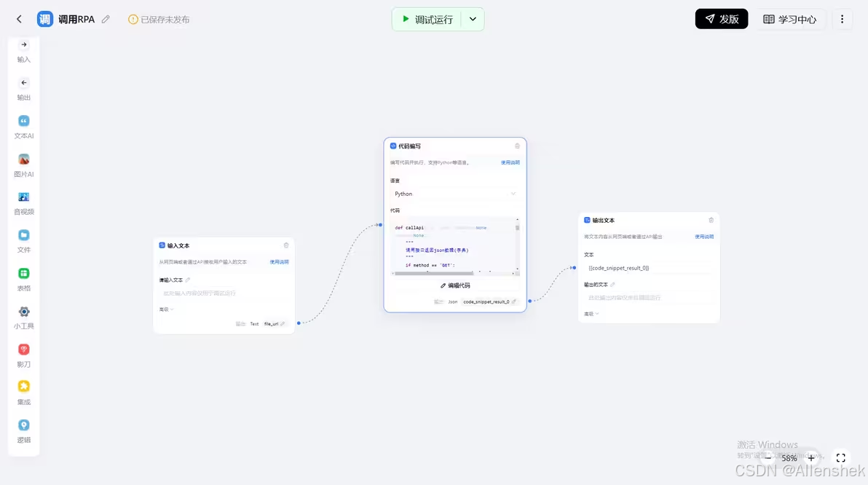Delete the 输出文本 node via trash icon
The width and height of the screenshot is (868, 485).
coord(711,221)
